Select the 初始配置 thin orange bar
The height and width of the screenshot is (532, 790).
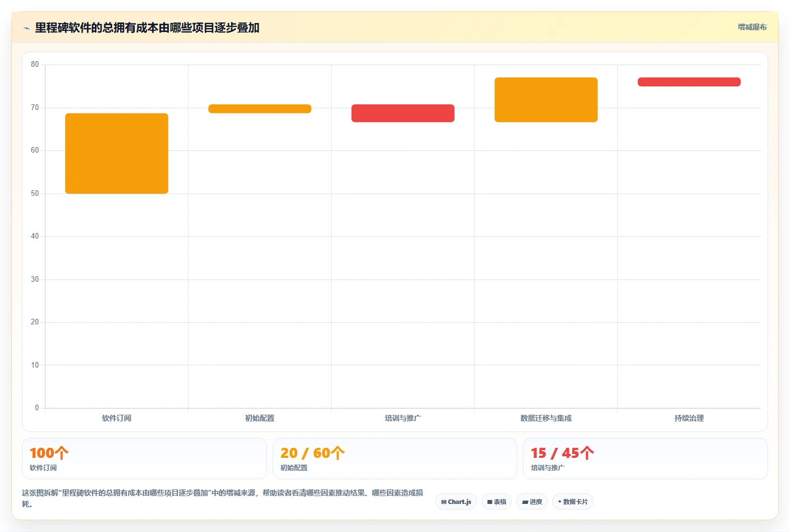tap(260, 109)
